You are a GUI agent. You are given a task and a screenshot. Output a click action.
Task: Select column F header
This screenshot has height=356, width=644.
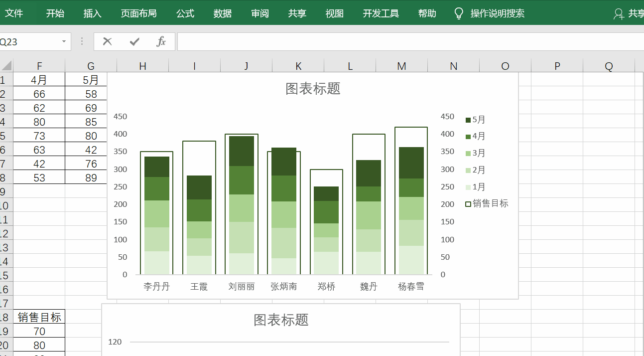[x=39, y=66]
